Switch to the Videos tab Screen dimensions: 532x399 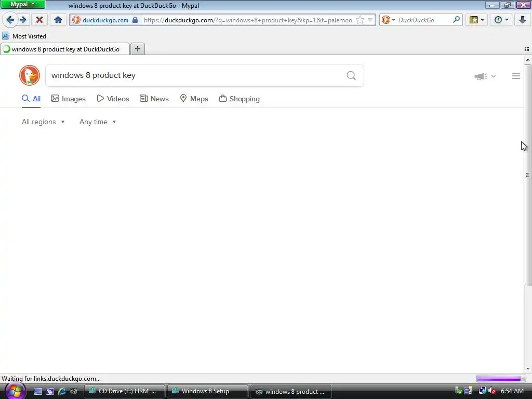pos(113,99)
